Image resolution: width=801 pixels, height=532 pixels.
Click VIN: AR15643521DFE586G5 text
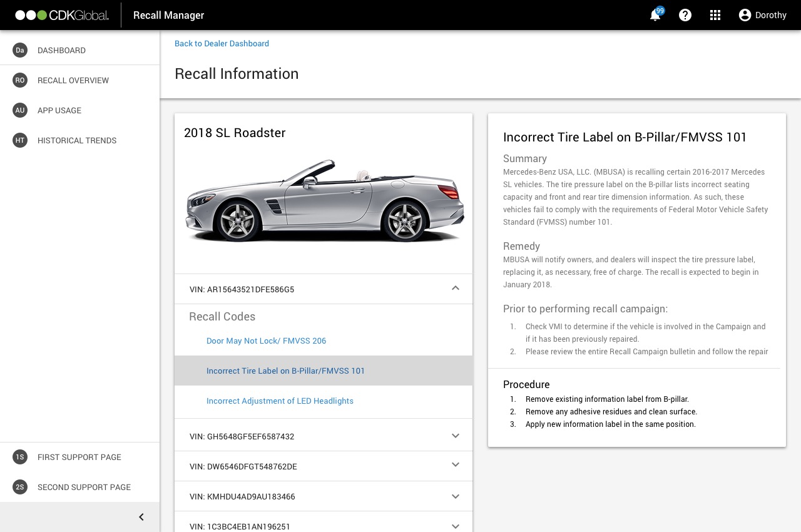pyautogui.click(x=242, y=289)
